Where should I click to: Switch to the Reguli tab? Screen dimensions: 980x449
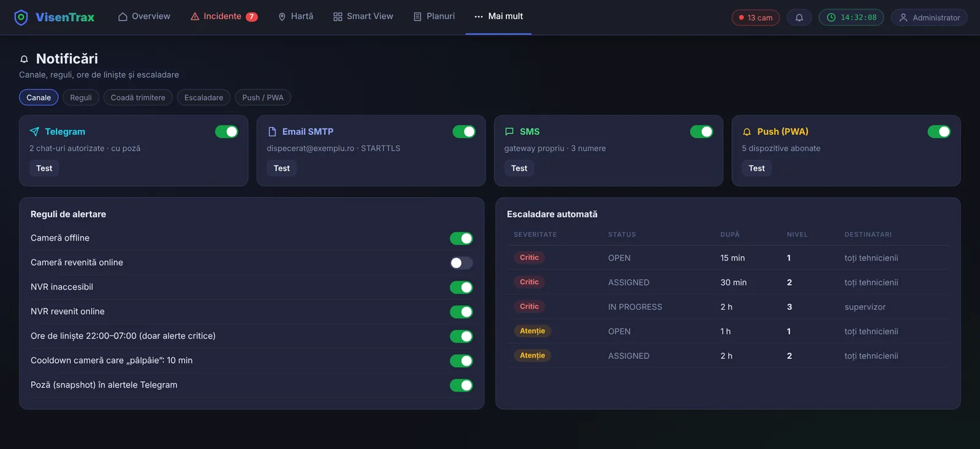(x=81, y=97)
